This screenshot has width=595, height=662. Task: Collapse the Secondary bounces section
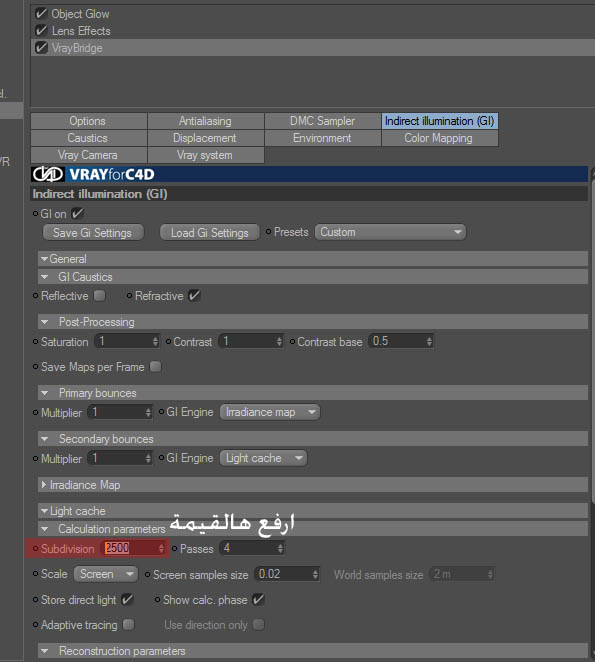44,439
